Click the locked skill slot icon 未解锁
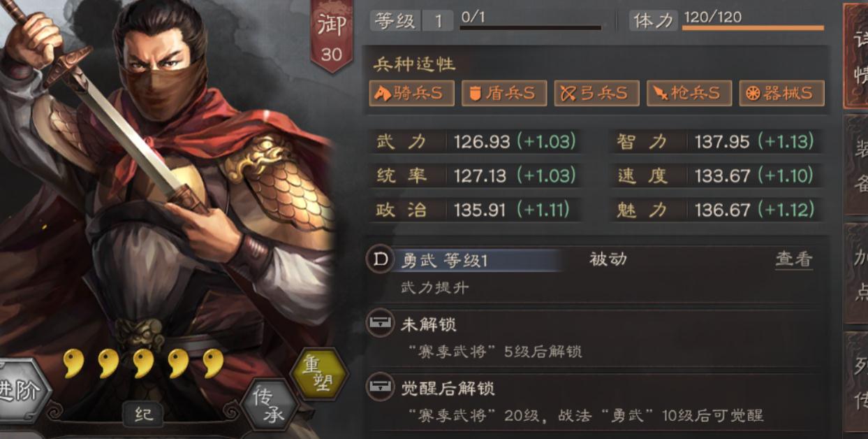 tap(381, 323)
